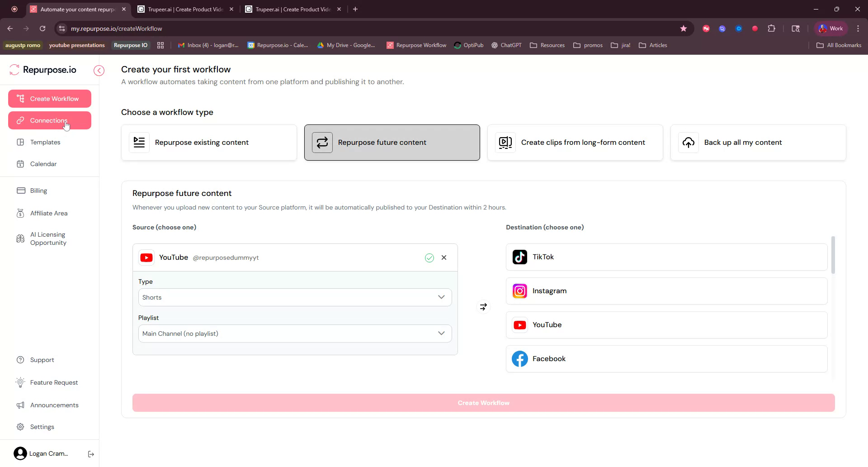Click the Billing icon in sidebar

[21, 190]
